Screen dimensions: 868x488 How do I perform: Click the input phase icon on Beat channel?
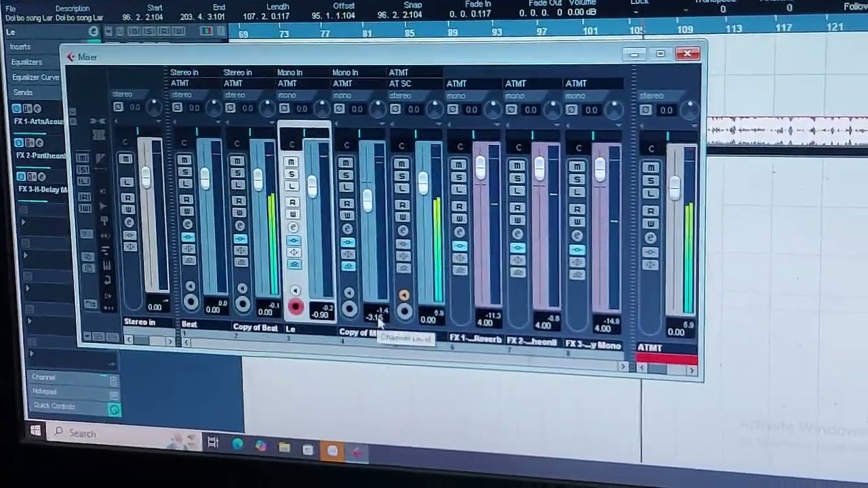tap(177, 107)
